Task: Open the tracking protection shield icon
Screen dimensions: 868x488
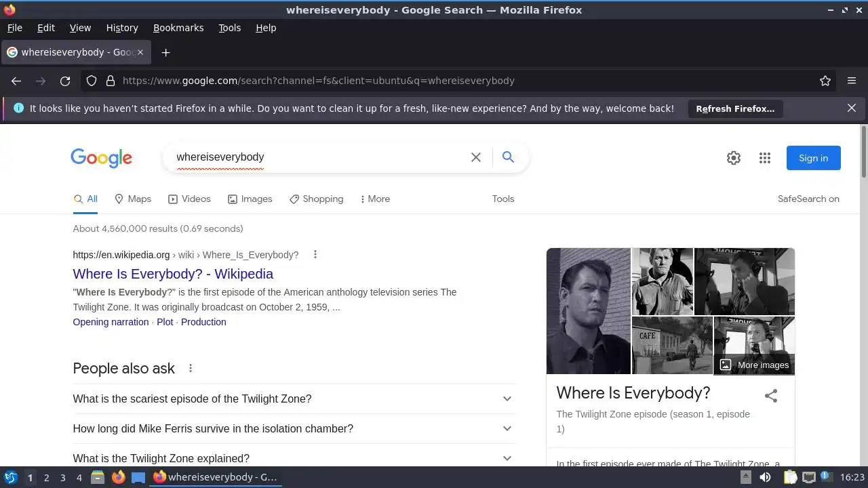Action: coord(92,81)
